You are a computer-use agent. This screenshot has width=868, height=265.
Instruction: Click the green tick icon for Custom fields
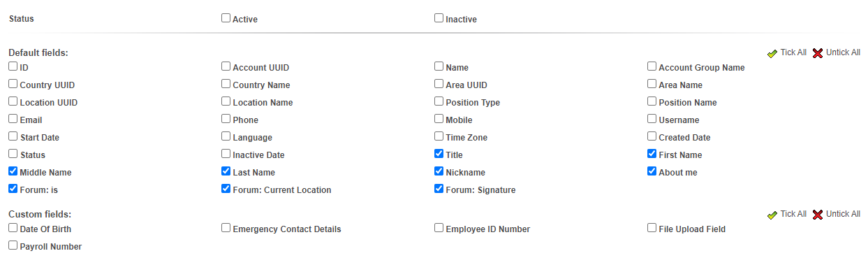coord(772,215)
